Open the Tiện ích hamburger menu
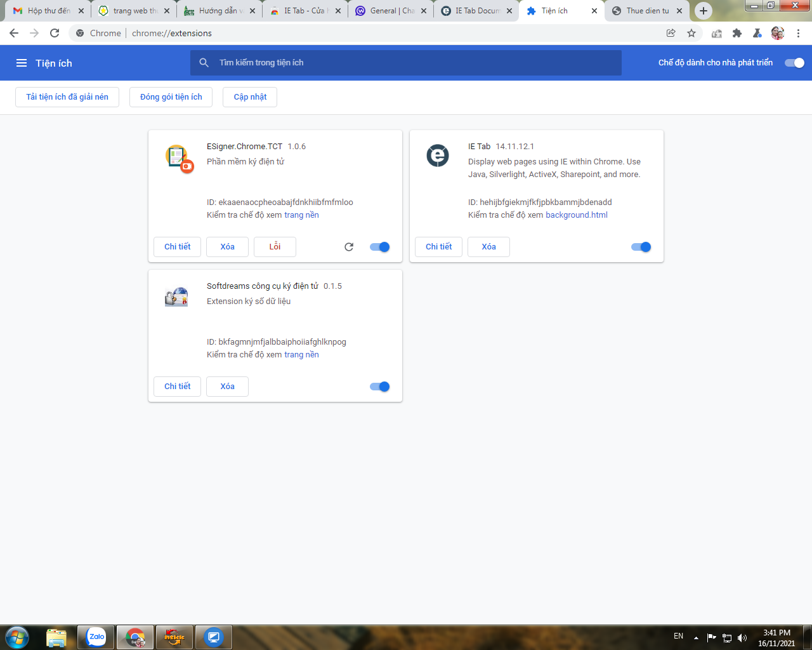Screen dimensions: 812x650 (x=22, y=63)
